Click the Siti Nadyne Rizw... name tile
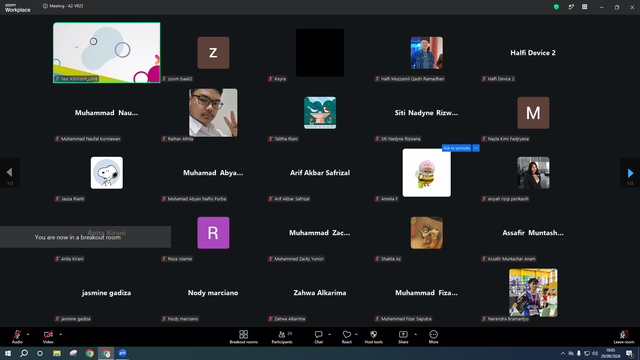 426,113
